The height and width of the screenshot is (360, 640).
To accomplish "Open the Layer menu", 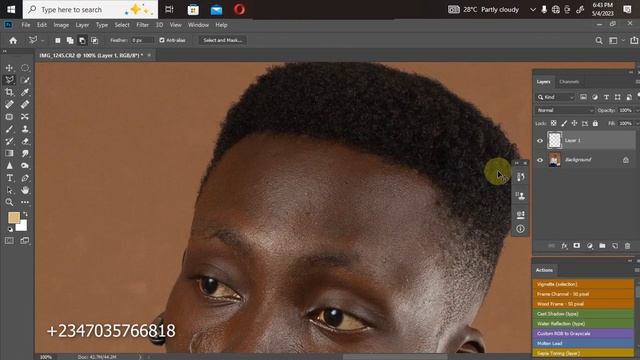I will [x=82, y=25].
